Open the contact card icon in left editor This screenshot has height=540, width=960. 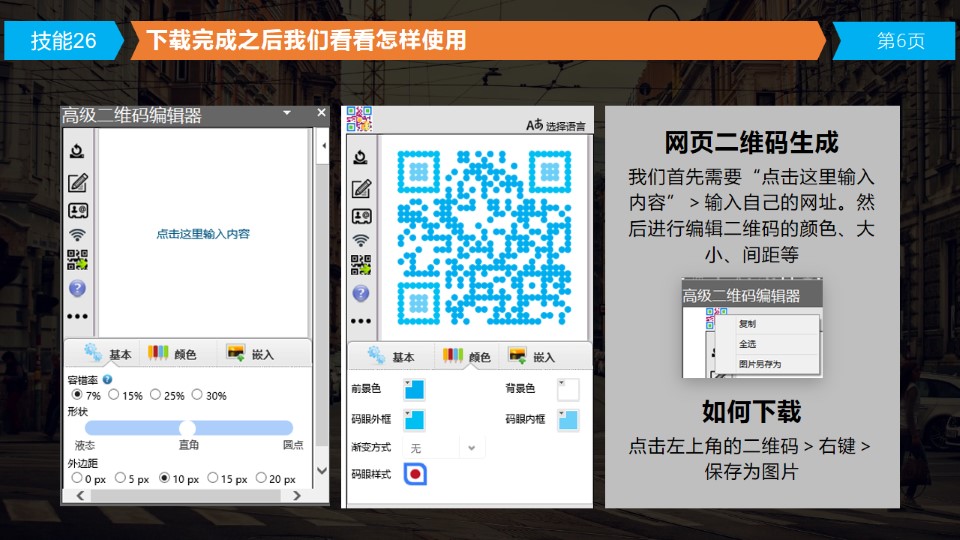[x=77, y=210]
